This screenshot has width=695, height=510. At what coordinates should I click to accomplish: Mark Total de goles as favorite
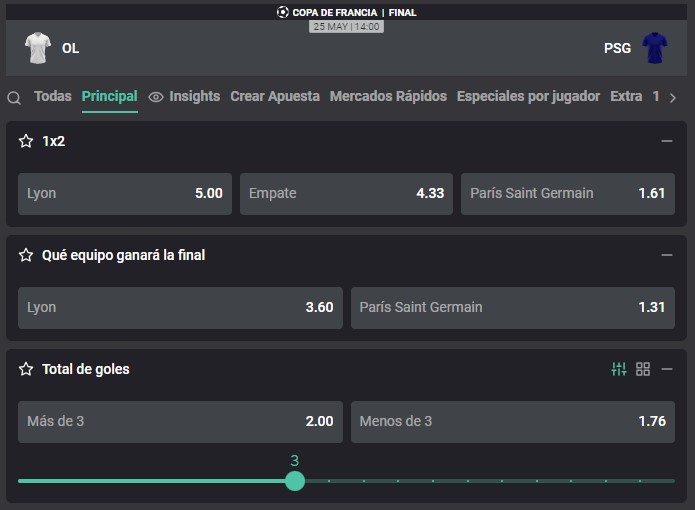tap(26, 369)
